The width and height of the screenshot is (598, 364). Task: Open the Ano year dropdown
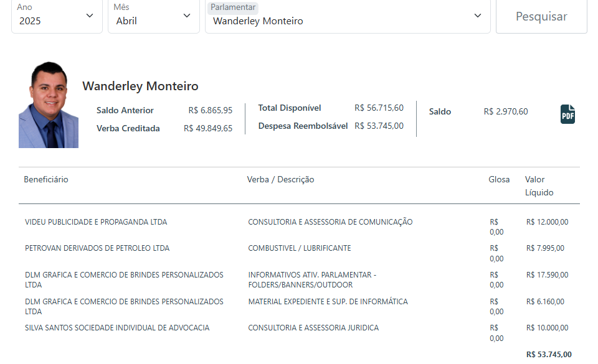pos(57,16)
